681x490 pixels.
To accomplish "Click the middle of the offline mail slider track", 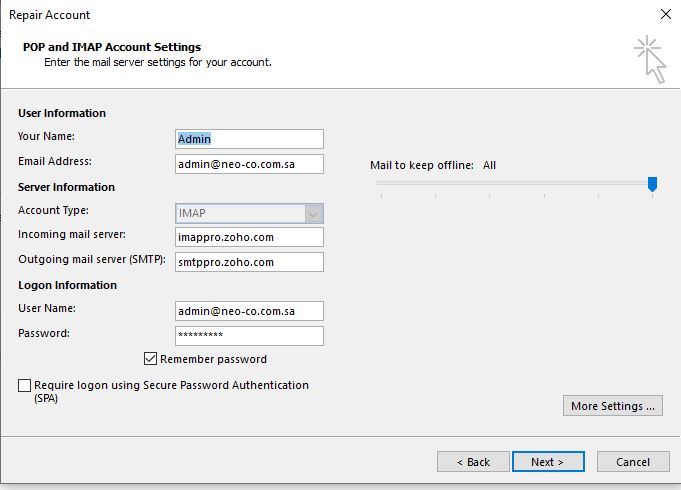I will (x=515, y=183).
